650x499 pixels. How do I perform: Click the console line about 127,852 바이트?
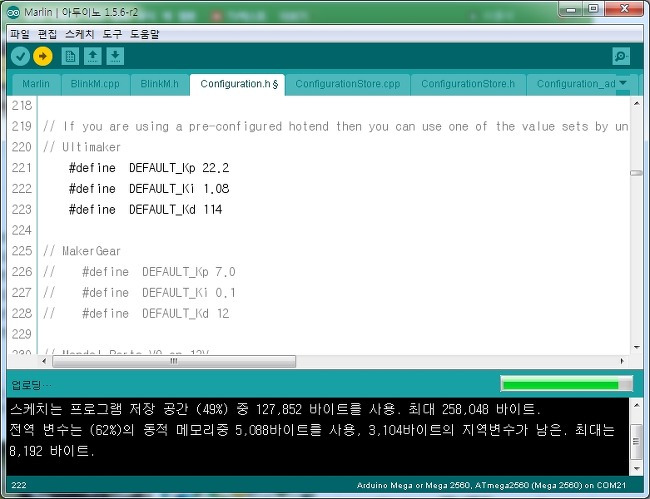pyautogui.click(x=275, y=409)
